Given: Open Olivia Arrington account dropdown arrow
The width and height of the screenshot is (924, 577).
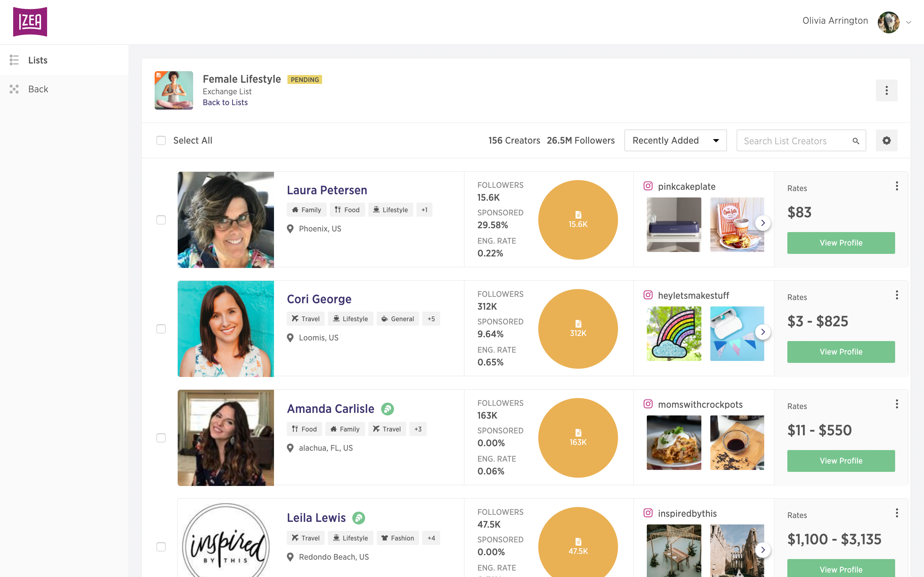Looking at the screenshot, I should 909,22.
